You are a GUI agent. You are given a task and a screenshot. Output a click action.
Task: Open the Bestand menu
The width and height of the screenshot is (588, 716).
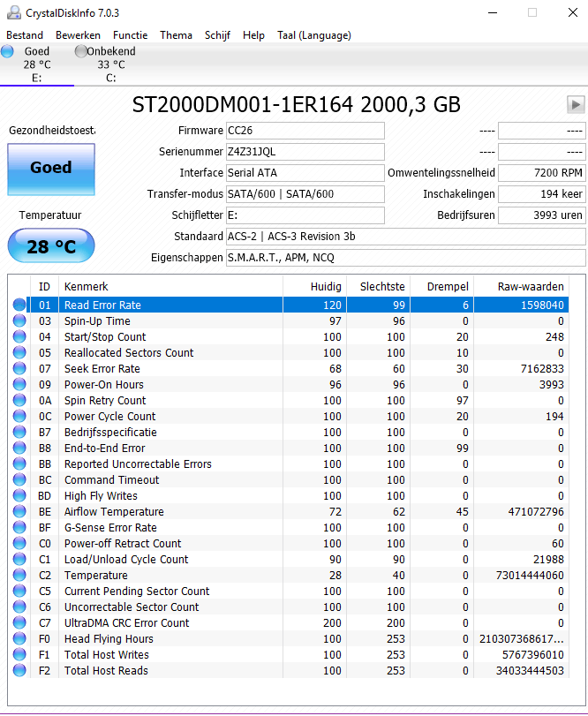click(25, 35)
